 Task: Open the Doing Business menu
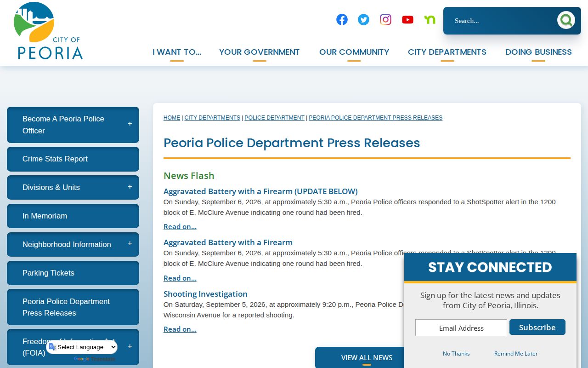tap(538, 52)
